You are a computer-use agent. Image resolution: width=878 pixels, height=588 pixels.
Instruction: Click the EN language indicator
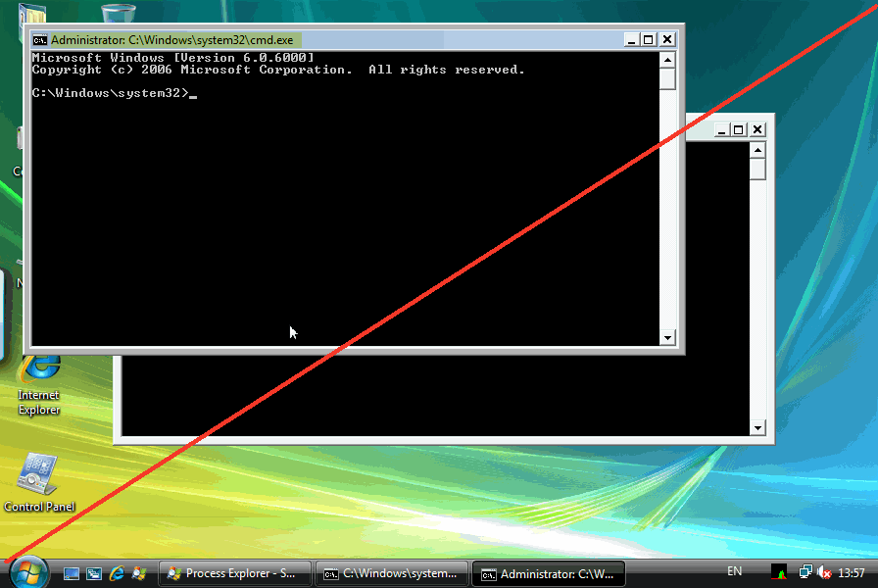point(734,571)
